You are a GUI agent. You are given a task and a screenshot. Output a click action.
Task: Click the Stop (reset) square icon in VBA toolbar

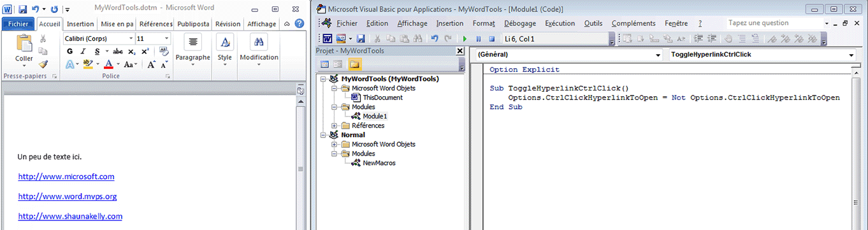click(x=491, y=39)
